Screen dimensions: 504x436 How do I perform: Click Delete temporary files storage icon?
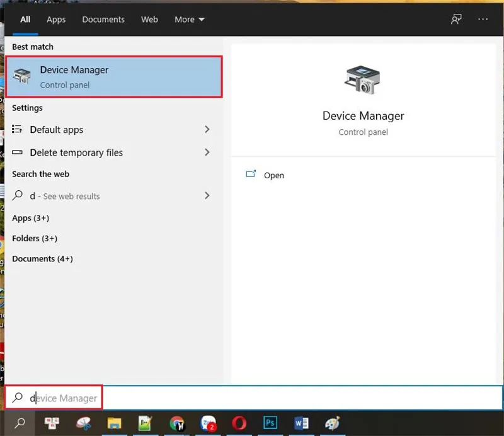[x=17, y=152]
